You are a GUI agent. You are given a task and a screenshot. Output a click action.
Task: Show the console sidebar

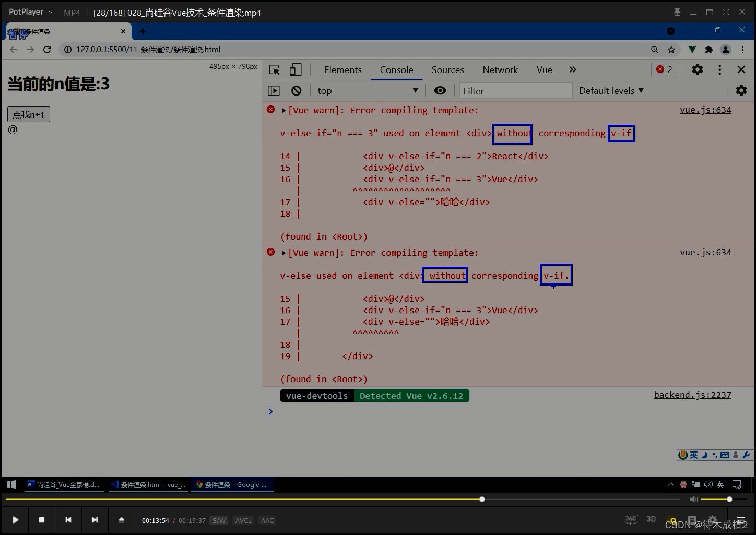274,91
